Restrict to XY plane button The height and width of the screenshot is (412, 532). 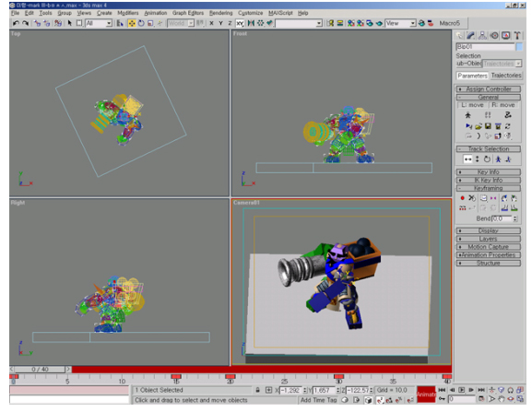[240, 23]
